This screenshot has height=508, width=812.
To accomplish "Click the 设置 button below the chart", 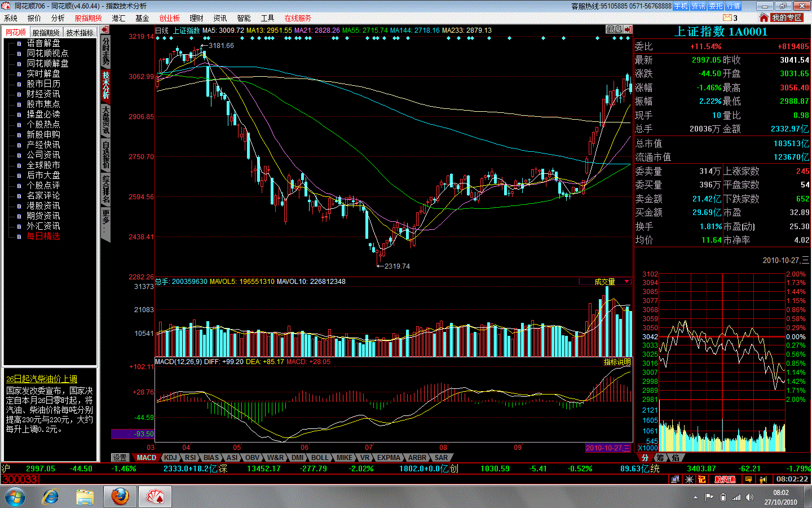I will click(x=120, y=458).
